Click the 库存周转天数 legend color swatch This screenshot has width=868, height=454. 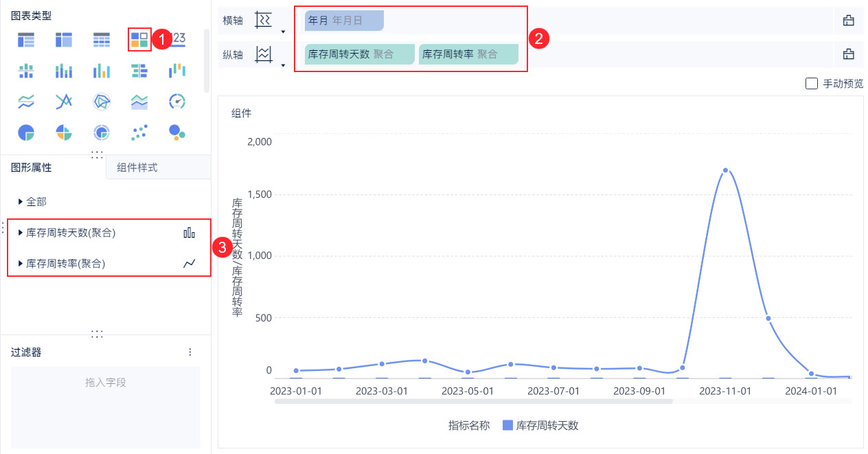coord(507,425)
